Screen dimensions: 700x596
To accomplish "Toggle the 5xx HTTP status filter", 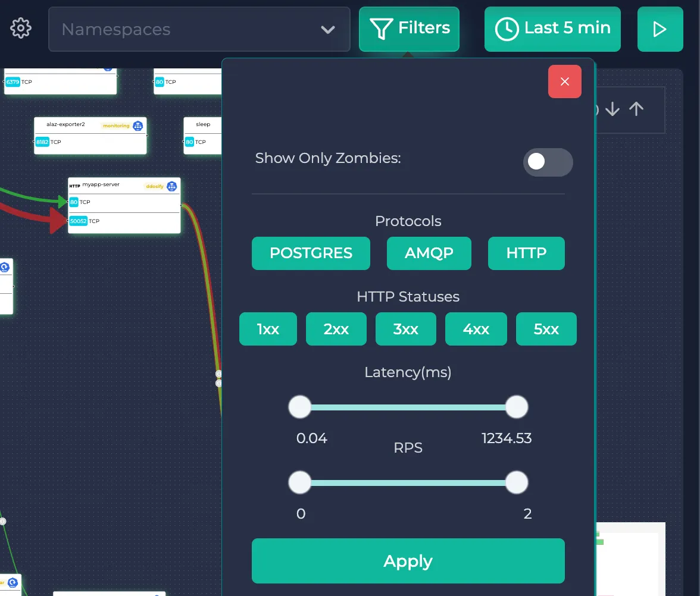I will (x=546, y=329).
